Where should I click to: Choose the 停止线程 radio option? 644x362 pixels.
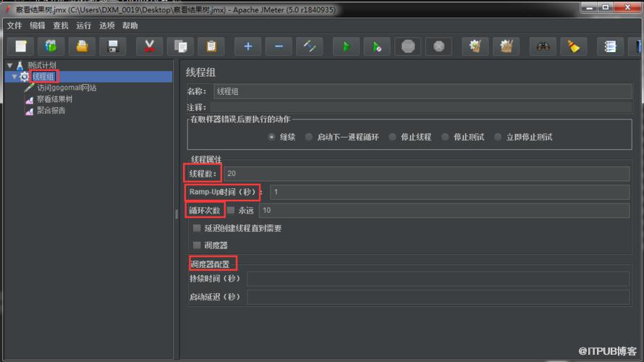pyautogui.click(x=392, y=137)
